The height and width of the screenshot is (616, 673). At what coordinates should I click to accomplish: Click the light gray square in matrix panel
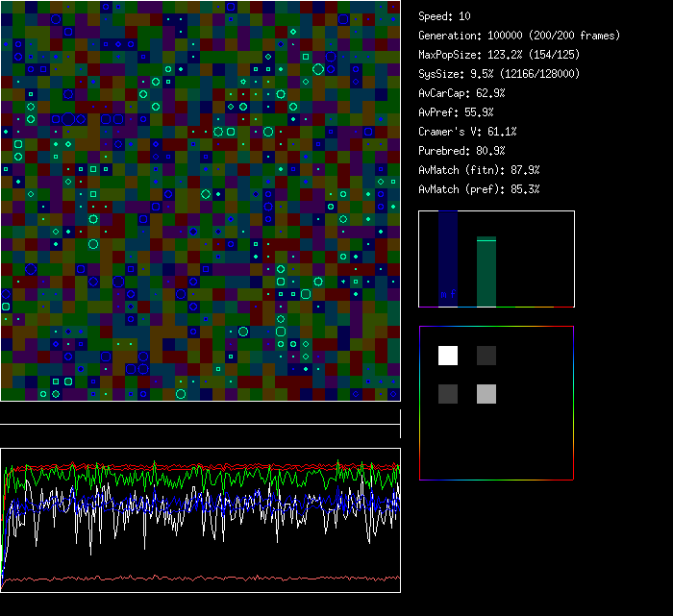(x=486, y=393)
